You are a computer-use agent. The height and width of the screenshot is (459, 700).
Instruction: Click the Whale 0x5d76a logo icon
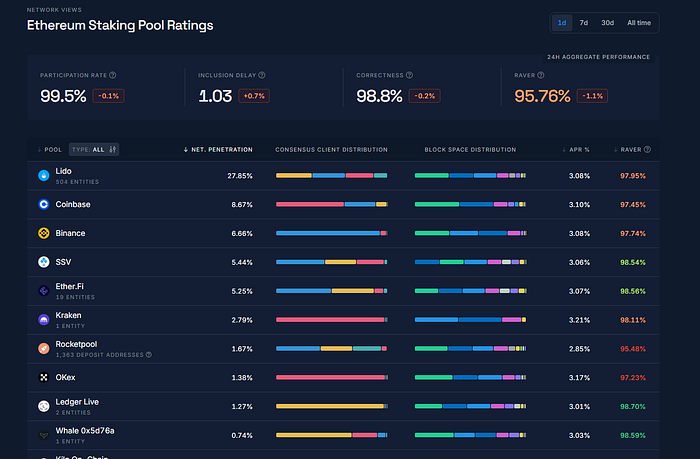coord(43,435)
